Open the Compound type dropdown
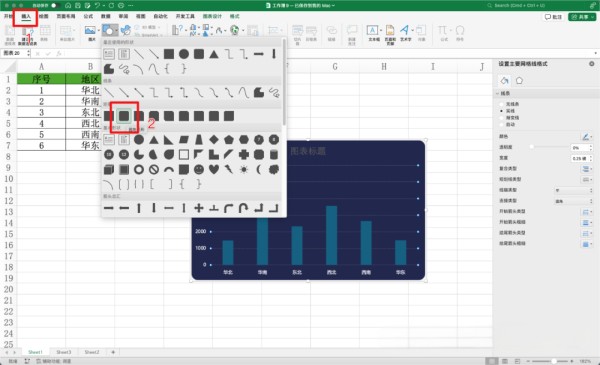This screenshot has height=365, width=600. tap(587, 169)
